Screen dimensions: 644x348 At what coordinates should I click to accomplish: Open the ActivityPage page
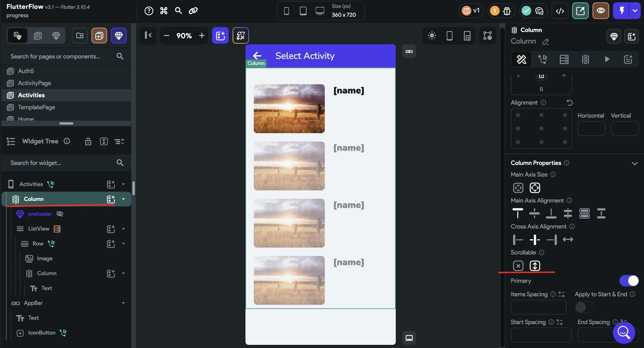point(35,83)
